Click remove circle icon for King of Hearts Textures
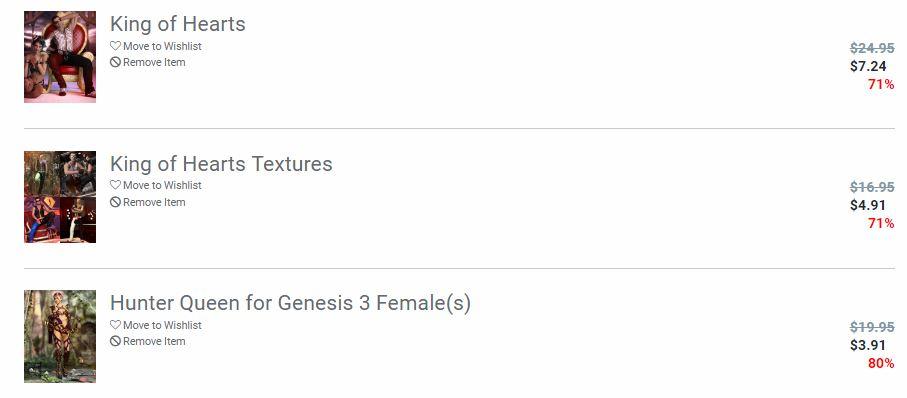The image size is (907, 398). tap(116, 202)
